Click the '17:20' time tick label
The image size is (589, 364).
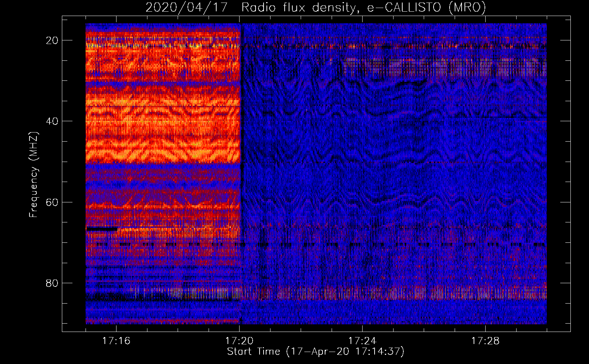[239, 341]
